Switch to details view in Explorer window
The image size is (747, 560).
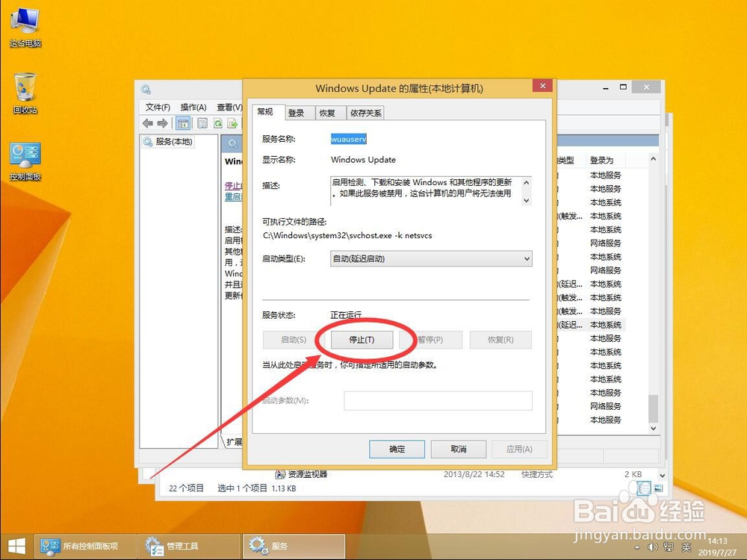point(644,488)
